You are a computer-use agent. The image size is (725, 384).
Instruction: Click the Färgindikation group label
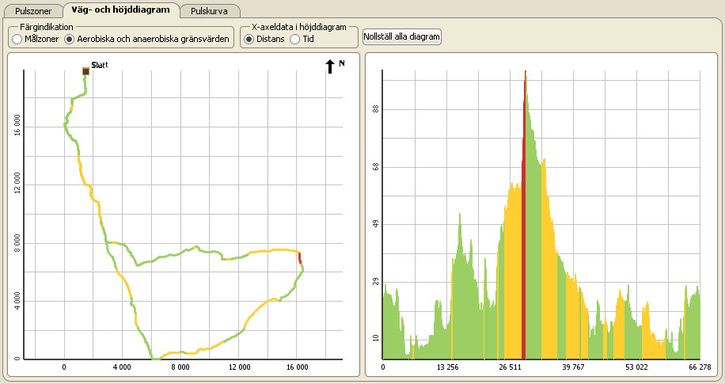point(46,27)
